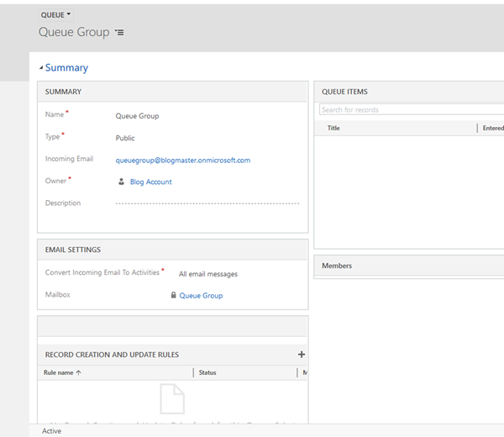Viewport: 504px width, 437px height.
Task: Open the Blog Account owner link
Action: (x=150, y=182)
